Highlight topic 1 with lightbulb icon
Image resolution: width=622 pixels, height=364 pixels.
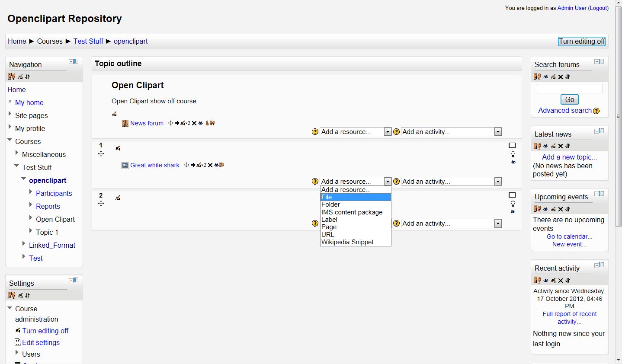click(x=513, y=154)
